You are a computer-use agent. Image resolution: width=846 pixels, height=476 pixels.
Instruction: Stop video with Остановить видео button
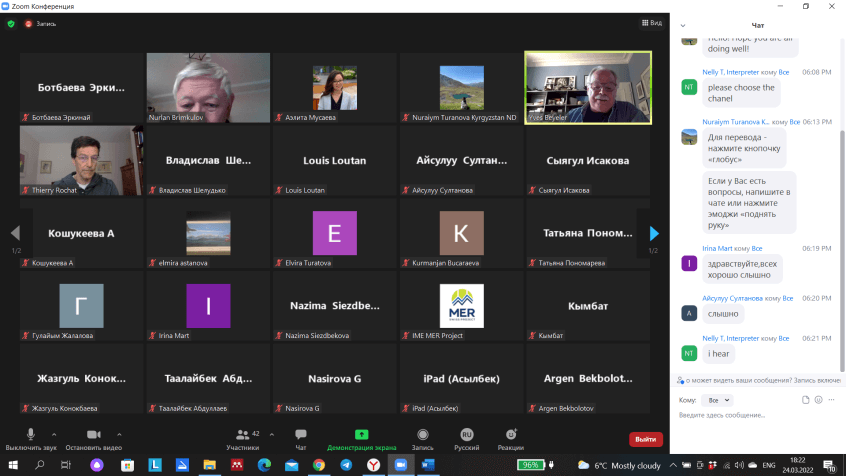point(93,437)
